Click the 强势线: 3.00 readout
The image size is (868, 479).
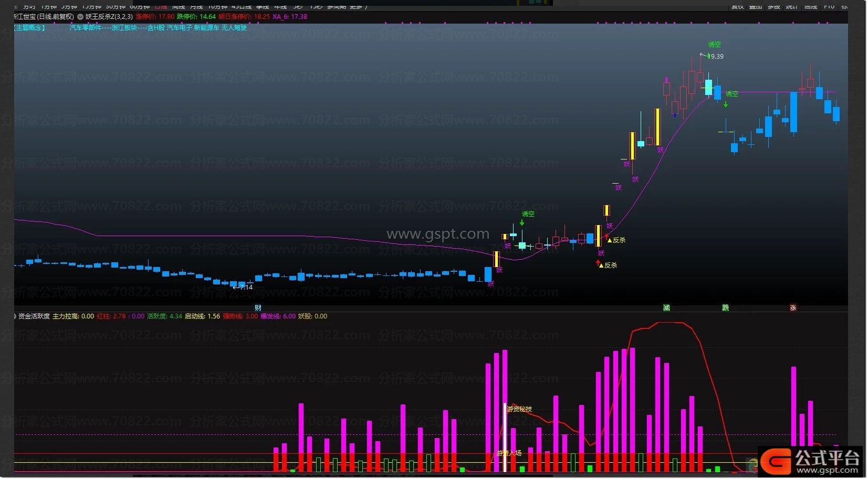(240, 316)
